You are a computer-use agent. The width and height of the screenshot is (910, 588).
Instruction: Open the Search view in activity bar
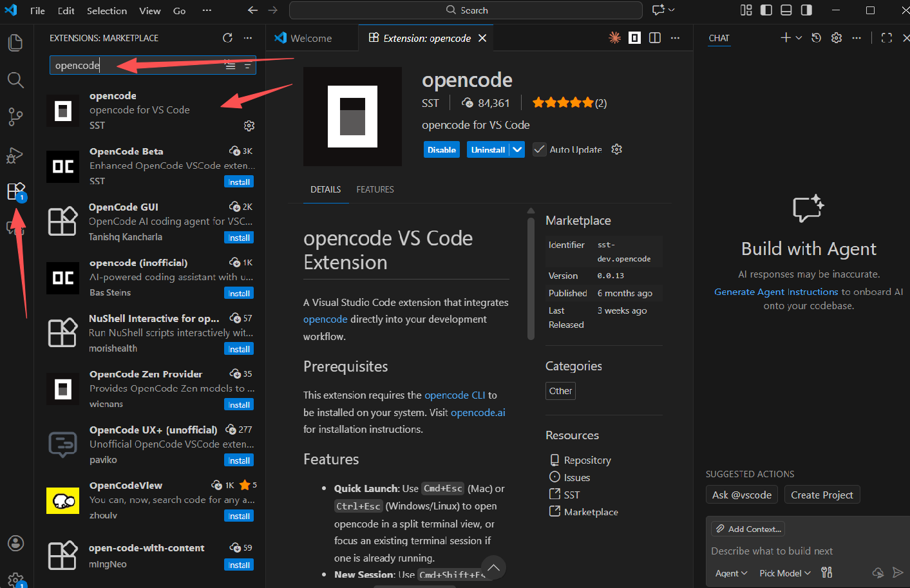pyautogui.click(x=15, y=80)
